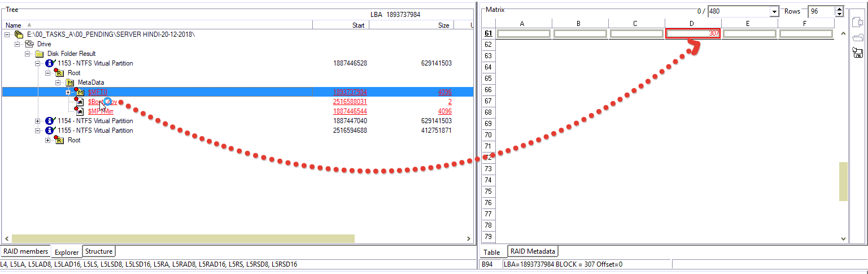Screen dimensions: 868x274
Task: Click the $MFT0 metadata icon
Action: 80,92
